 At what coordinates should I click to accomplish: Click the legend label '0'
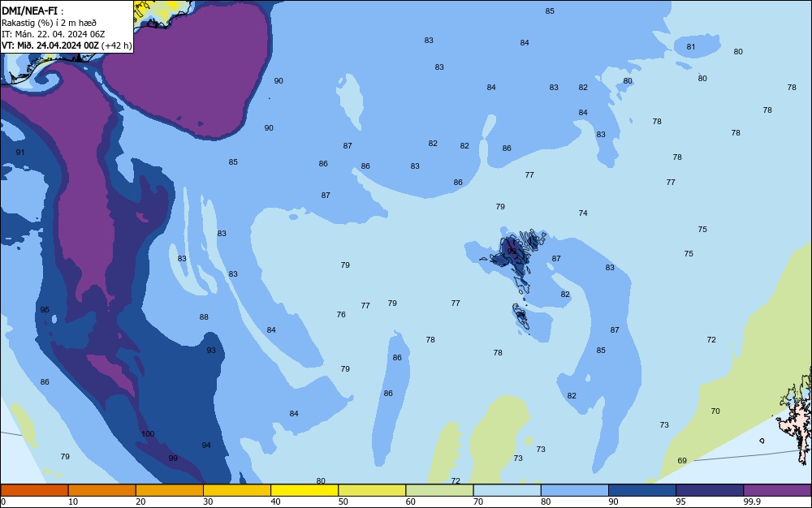point(3,502)
